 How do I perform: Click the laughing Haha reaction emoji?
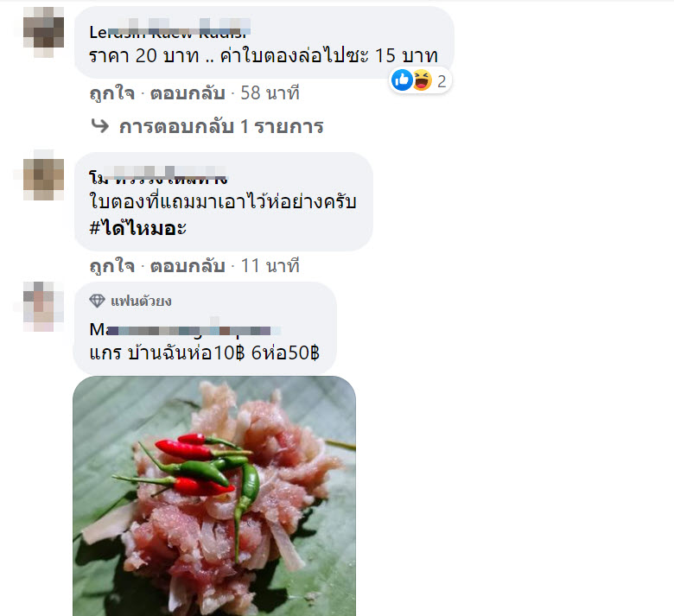[423, 80]
